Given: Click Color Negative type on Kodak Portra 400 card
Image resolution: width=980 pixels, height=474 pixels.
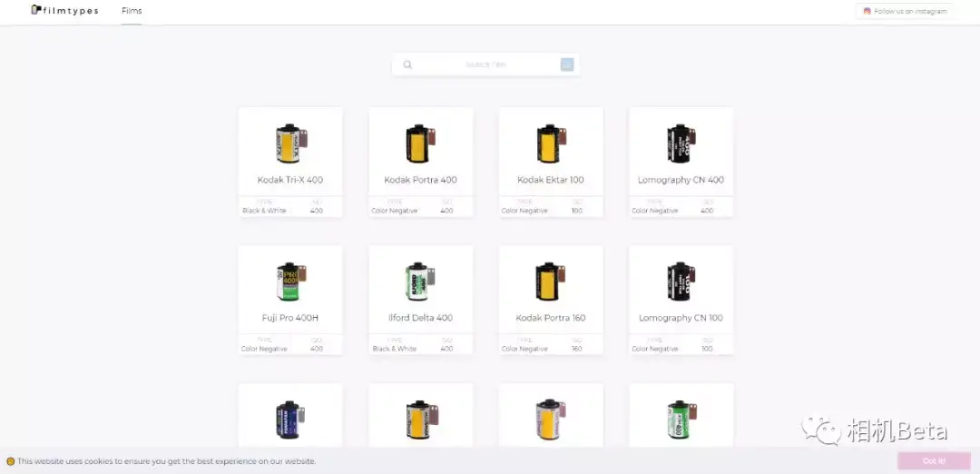Looking at the screenshot, I should (395, 211).
